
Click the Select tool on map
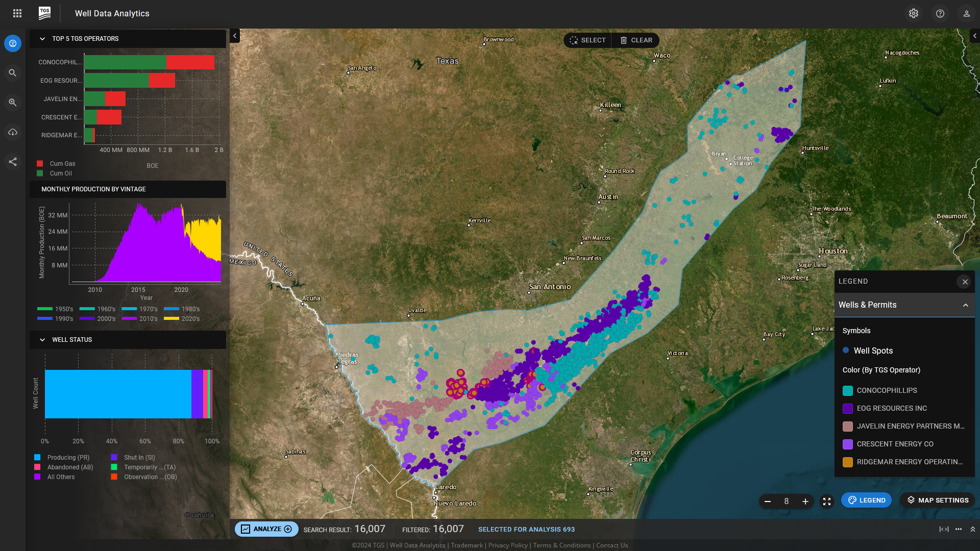[x=587, y=40]
